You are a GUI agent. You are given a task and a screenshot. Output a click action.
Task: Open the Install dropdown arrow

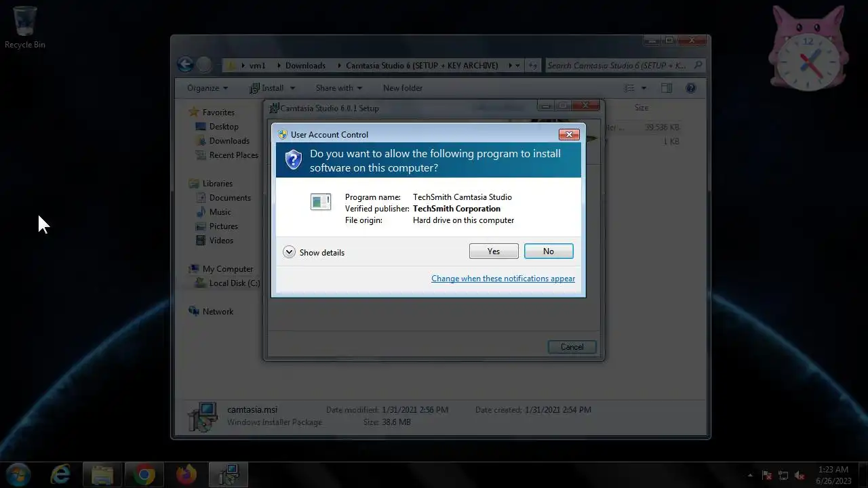click(293, 88)
